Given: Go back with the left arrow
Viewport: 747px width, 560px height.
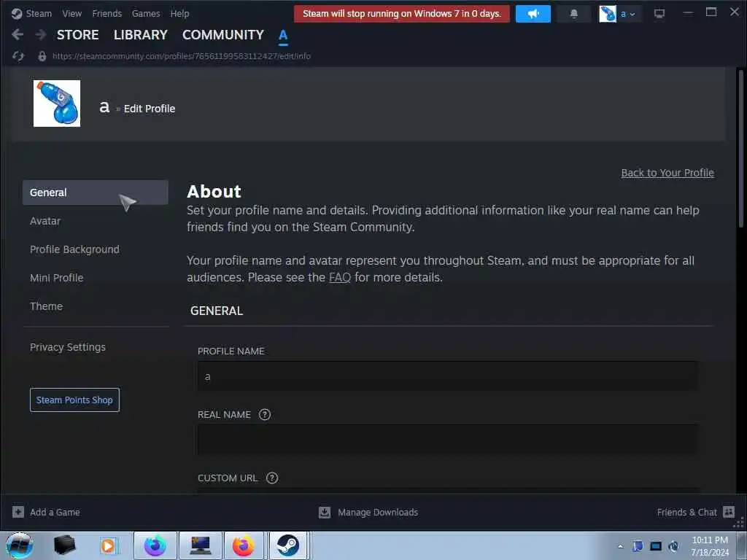Looking at the screenshot, I should click(x=18, y=34).
